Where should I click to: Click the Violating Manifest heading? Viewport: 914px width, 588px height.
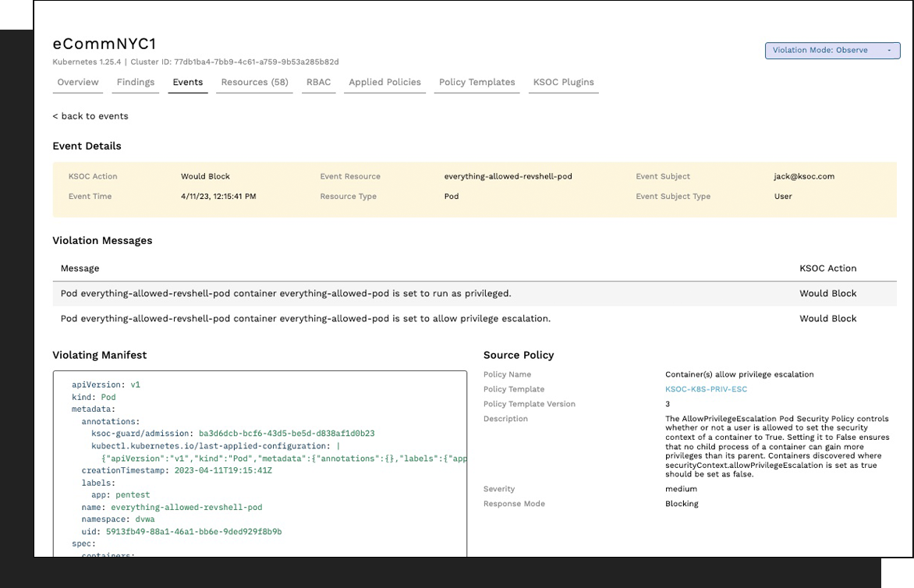(100, 355)
